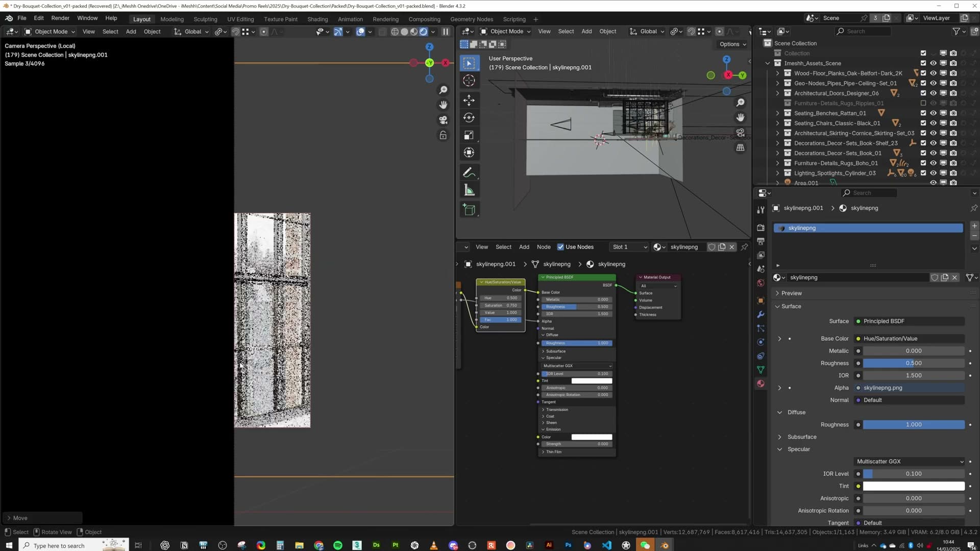Open the Modifiers properties tab
This screenshot has width=980, height=551.
[761, 314]
